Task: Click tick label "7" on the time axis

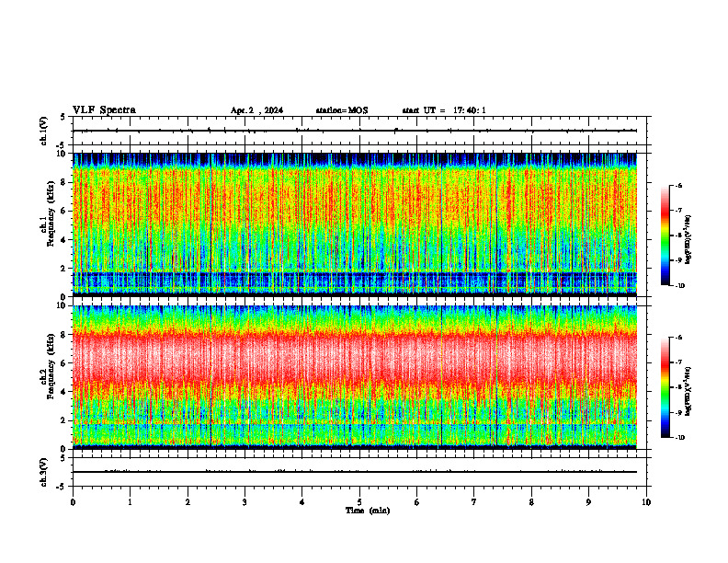Action: tap(474, 502)
